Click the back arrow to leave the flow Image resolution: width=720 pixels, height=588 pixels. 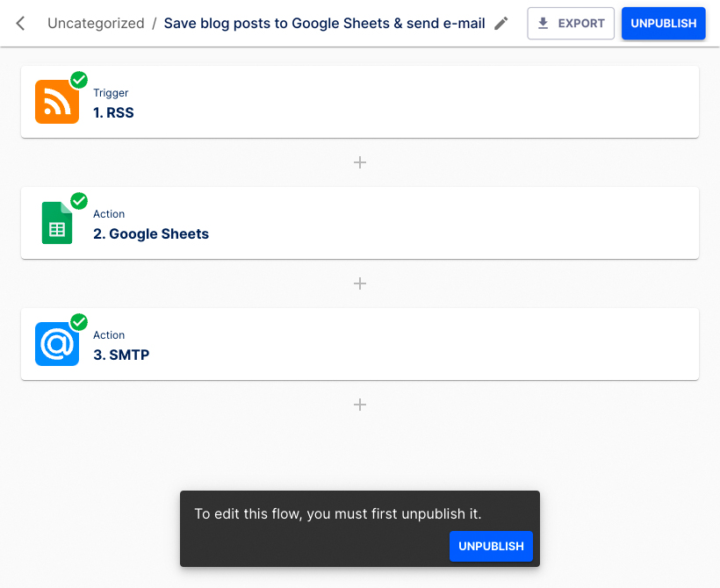pos(19,24)
